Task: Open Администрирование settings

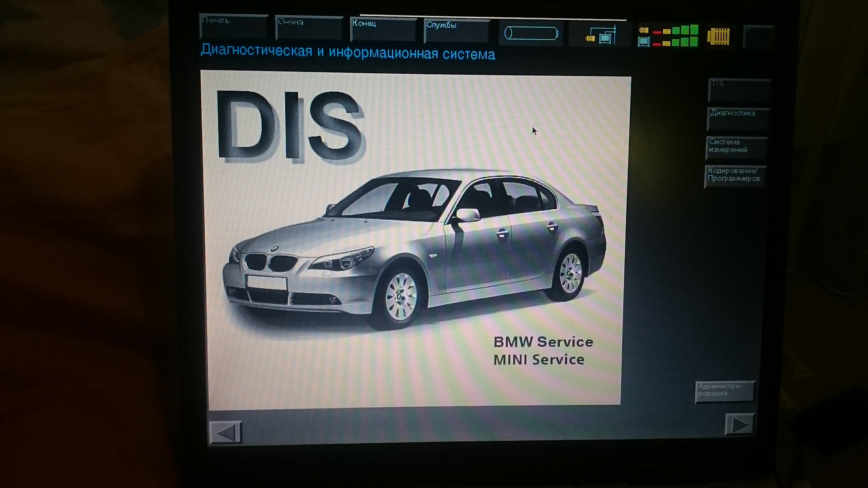Action: coord(725,392)
